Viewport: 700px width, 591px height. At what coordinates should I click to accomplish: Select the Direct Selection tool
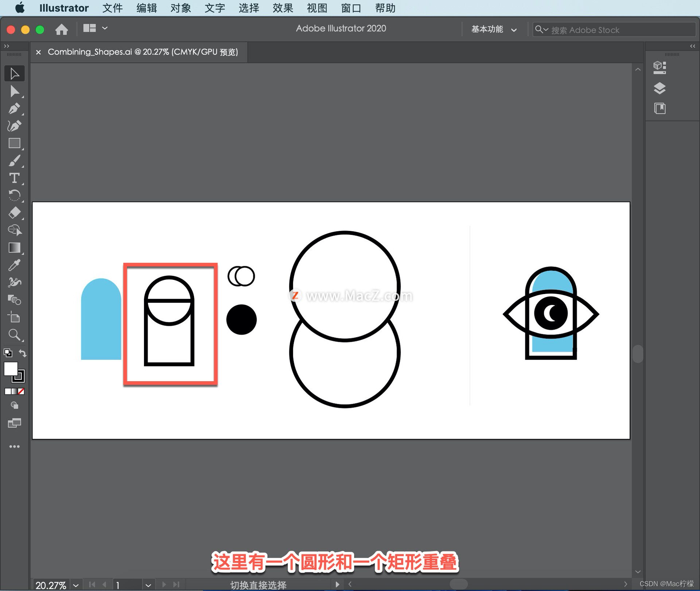point(15,91)
